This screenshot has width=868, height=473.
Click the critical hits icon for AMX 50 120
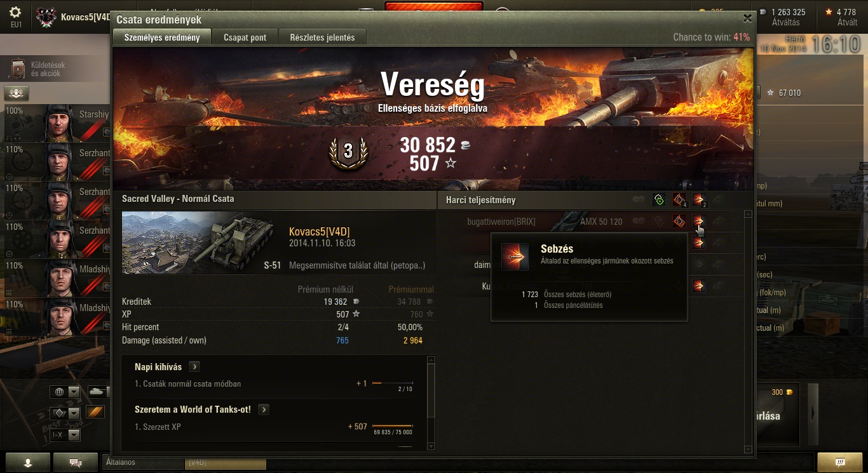coord(679,221)
